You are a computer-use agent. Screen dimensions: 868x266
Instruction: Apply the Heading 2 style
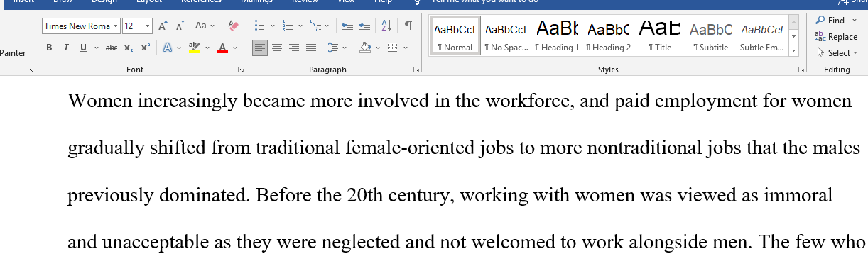click(x=609, y=35)
